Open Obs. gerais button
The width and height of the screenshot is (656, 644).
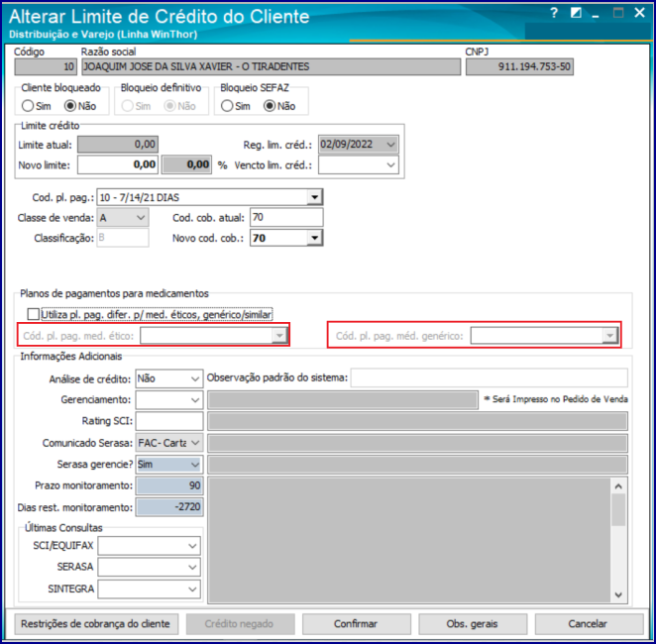473,624
